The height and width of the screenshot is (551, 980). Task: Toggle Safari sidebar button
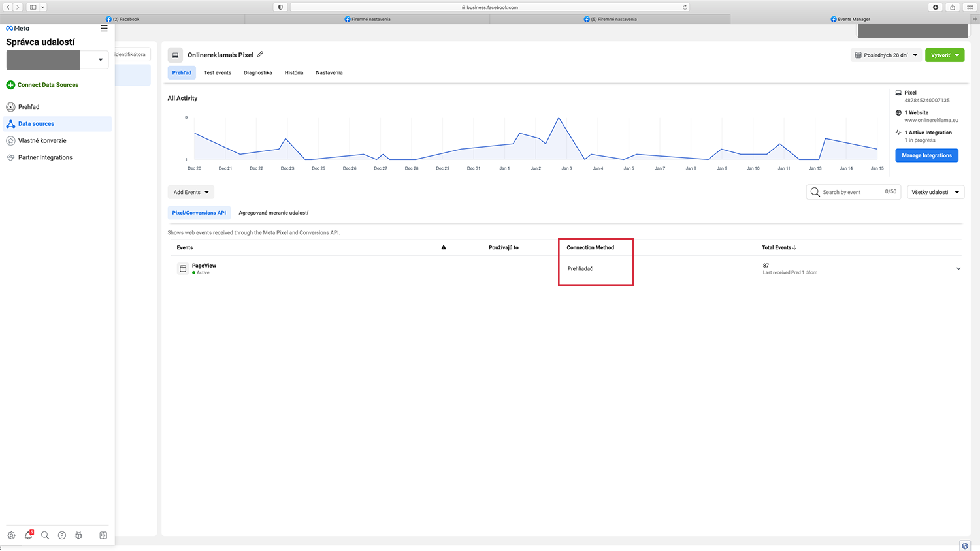point(33,7)
